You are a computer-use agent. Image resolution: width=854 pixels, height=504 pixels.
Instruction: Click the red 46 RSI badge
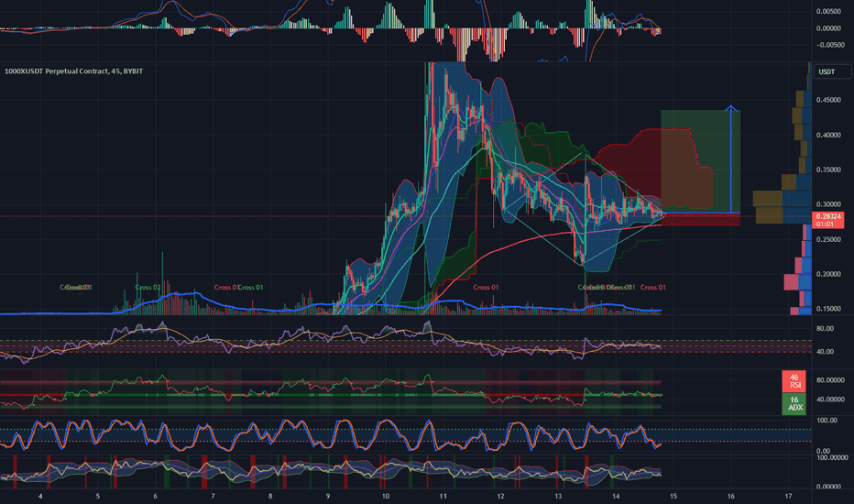pos(794,381)
